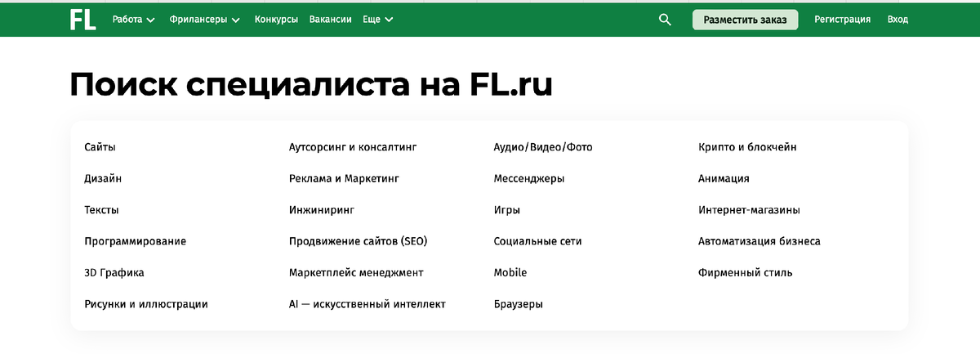Click the Разместить заказ button
The height and width of the screenshot is (354, 980).
pos(745,20)
